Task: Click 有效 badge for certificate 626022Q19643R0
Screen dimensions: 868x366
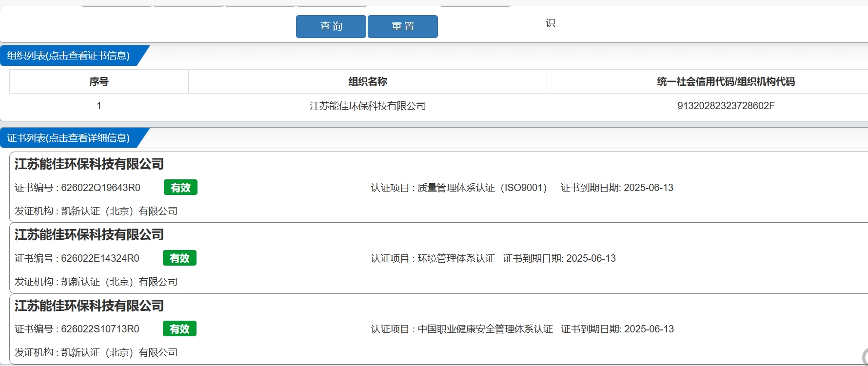Action: coord(180,188)
